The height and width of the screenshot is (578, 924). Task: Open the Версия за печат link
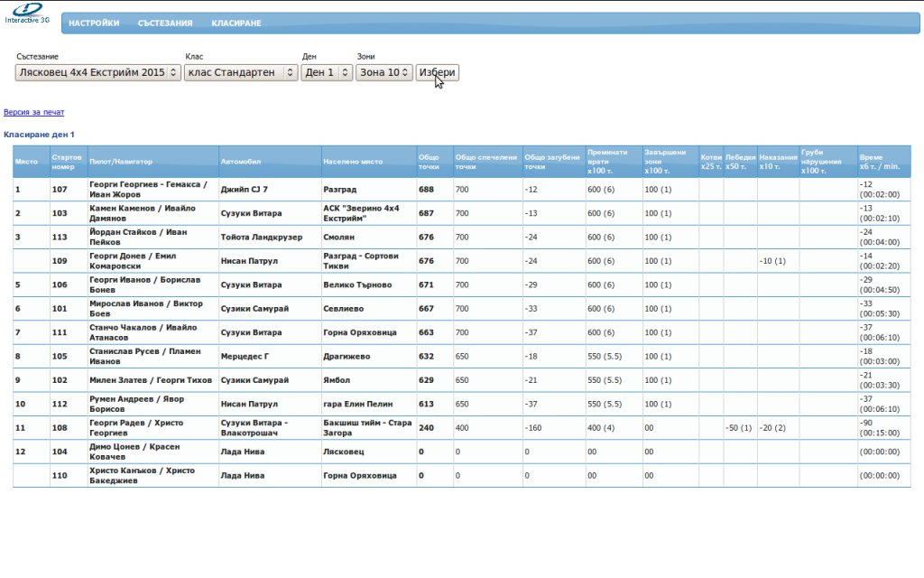(33, 112)
